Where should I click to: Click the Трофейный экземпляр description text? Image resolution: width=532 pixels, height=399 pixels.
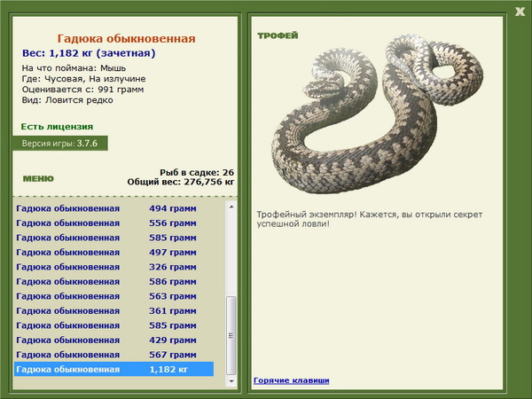click(x=369, y=219)
